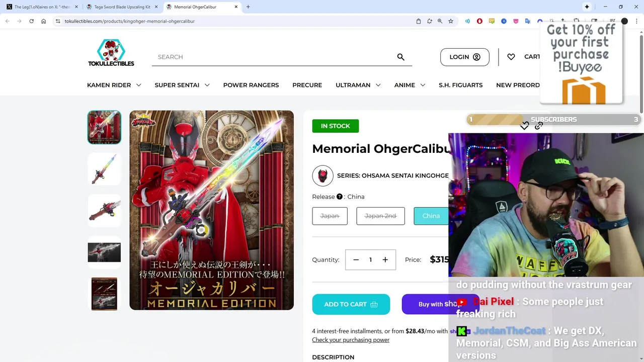This screenshot has height=362, width=644.
Task: Select the rainbow blade sword thumbnail
Action: (x=104, y=169)
